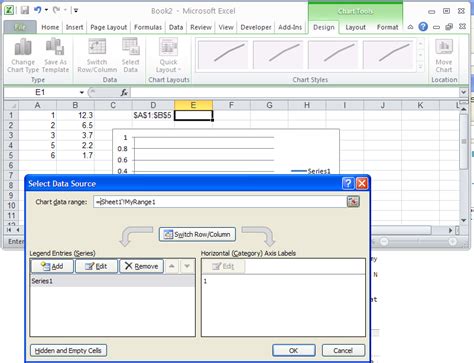The width and height of the screenshot is (474, 363).
Task: Click the Save icon in Quick Access Toolbar
Action: click(25, 10)
